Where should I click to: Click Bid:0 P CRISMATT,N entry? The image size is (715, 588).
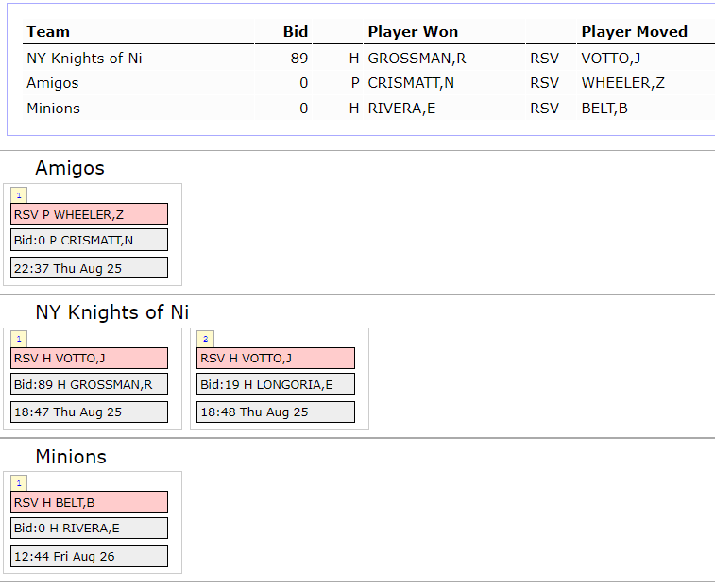click(x=90, y=241)
